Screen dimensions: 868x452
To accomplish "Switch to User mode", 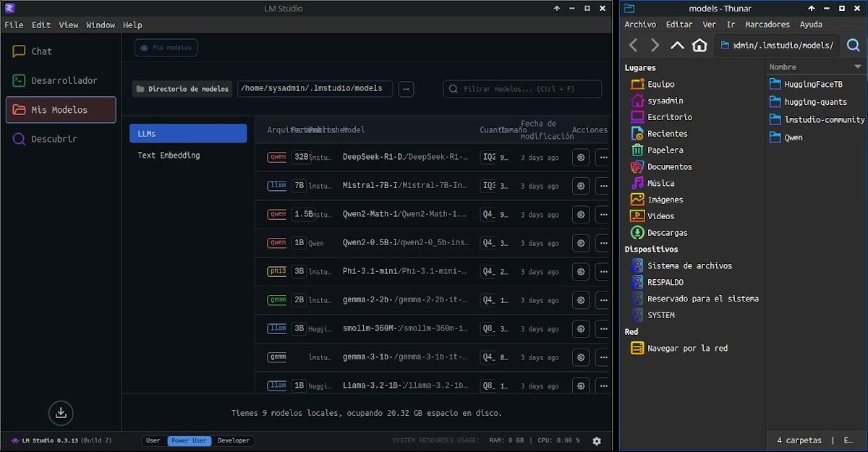I will pos(153,440).
